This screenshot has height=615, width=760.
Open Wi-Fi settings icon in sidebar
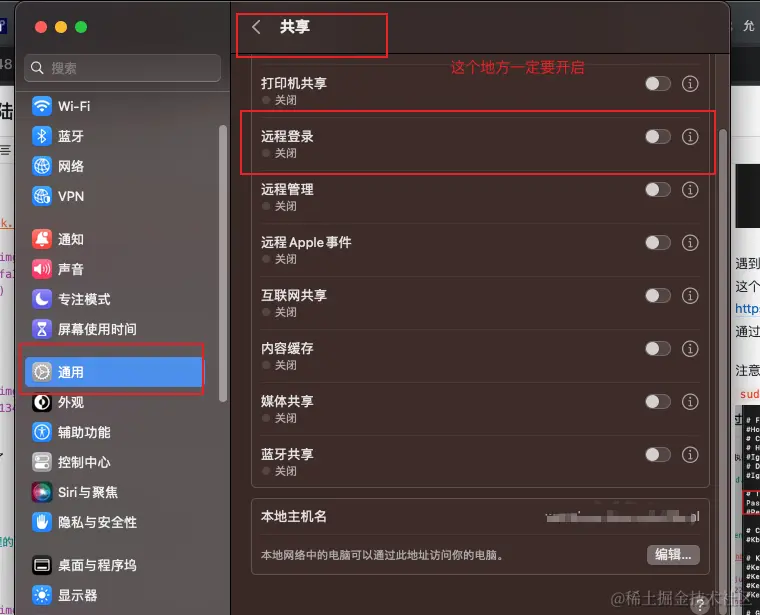pos(42,106)
